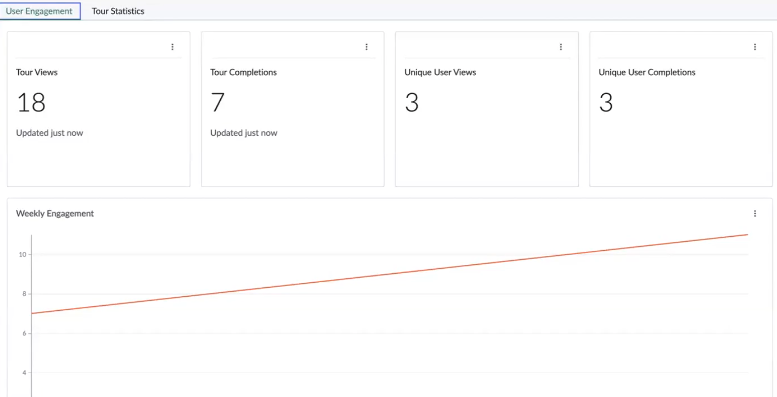Open the Tour Completions card kebab menu
Viewport: 777px width, 397px height.
coord(367,47)
